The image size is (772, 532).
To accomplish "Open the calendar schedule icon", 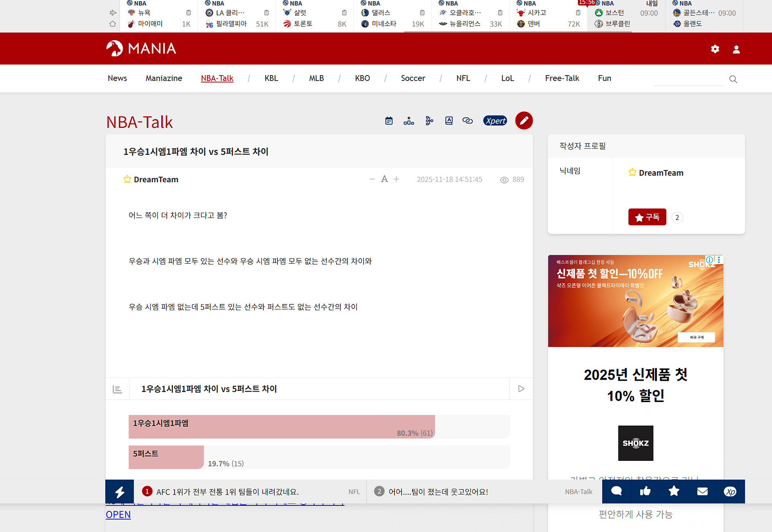I will click(x=389, y=121).
